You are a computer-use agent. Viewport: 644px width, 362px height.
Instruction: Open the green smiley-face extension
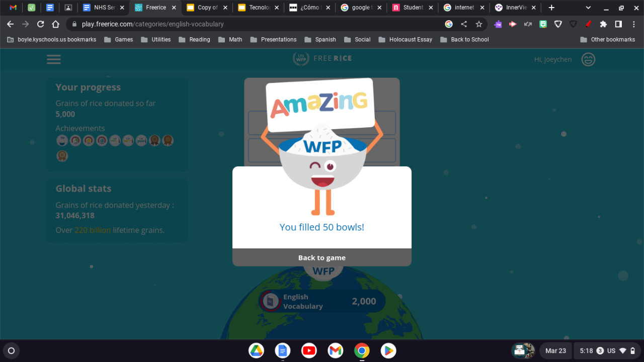point(543,24)
